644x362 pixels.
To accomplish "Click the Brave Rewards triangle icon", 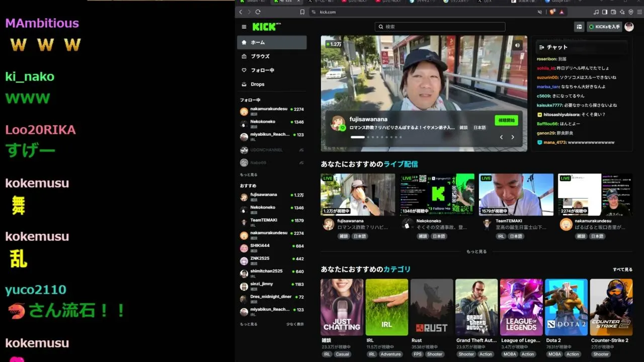I will (561, 12).
